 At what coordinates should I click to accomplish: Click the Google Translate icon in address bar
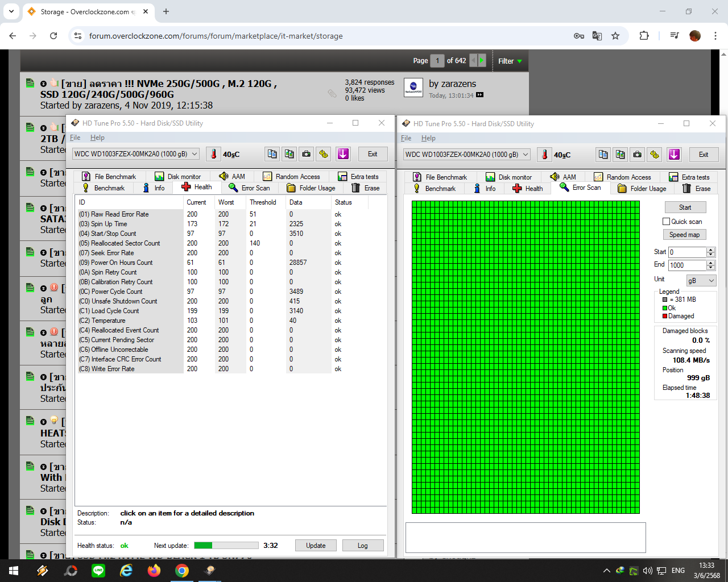(597, 36)
